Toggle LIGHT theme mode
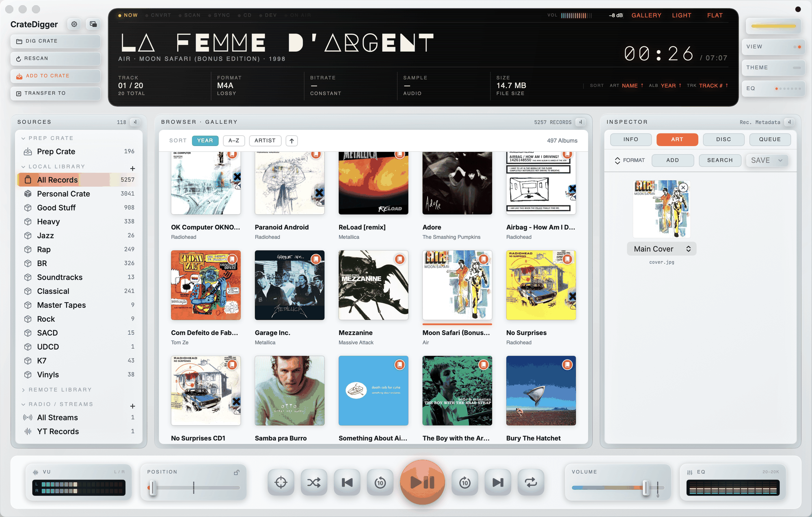This screenshot has height=517, width=812. pos(682,15)
